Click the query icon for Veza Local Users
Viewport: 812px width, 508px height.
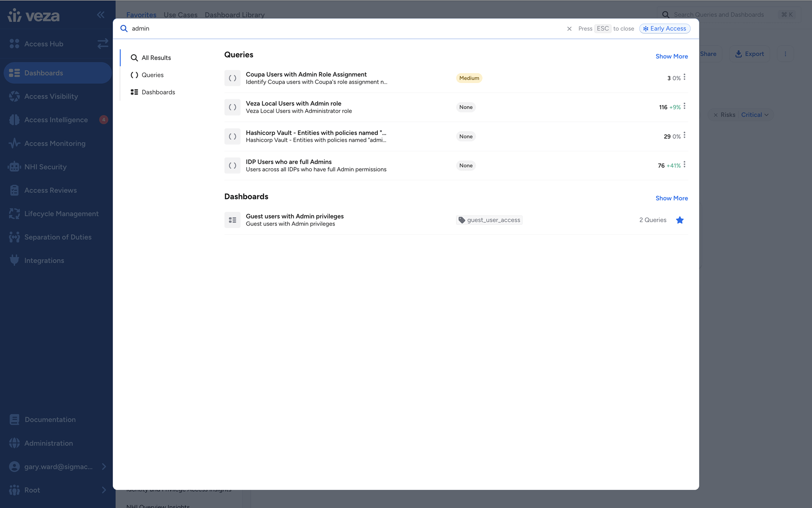coord(232,107)
